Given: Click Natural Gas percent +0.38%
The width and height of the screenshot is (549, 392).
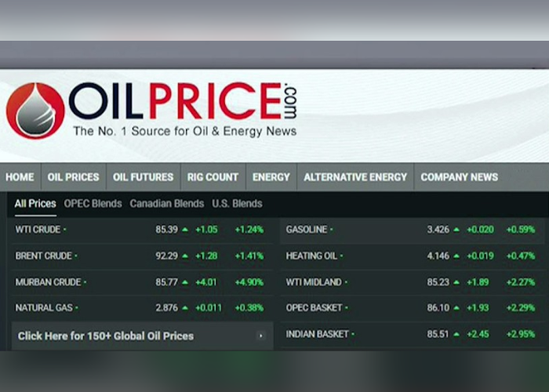Looking at the screenshot, I should pos(249,308).
